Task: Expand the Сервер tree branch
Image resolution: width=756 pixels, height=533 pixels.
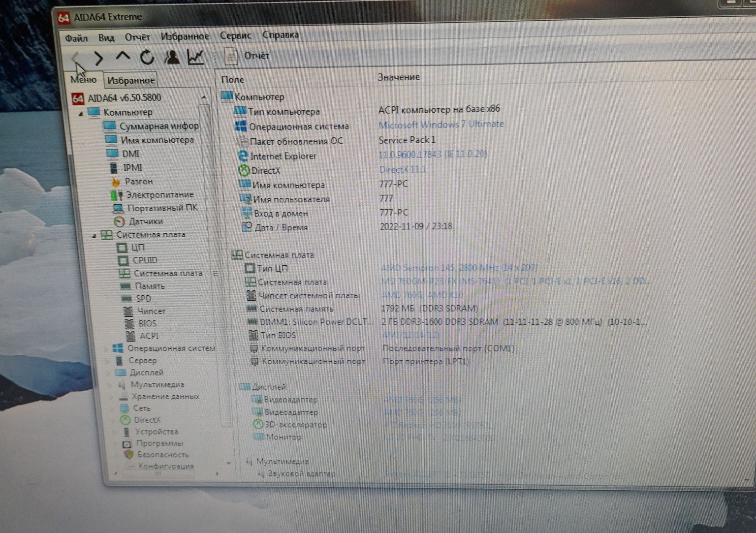Action: pyautogui.click(x=107, y=361)
